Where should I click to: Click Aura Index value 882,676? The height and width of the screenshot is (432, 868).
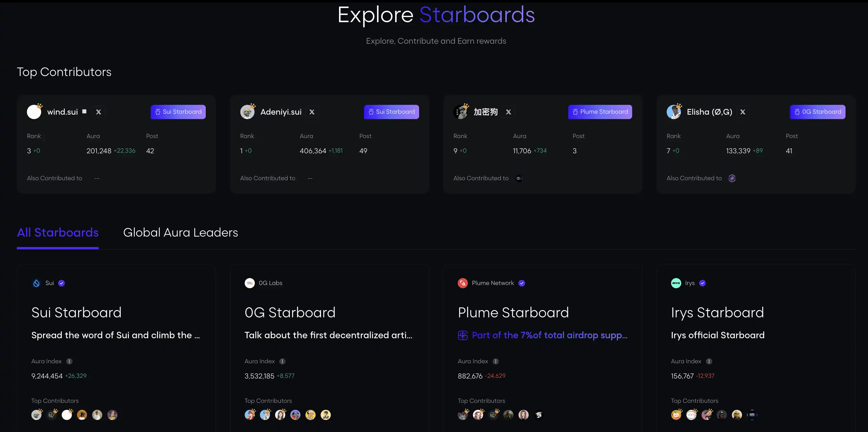(470, 376)
